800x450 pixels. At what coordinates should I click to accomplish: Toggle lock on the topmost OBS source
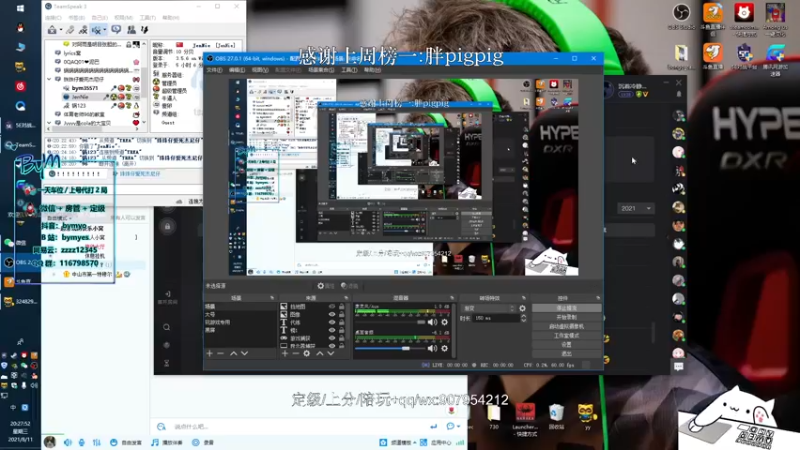tap(342, 307)
